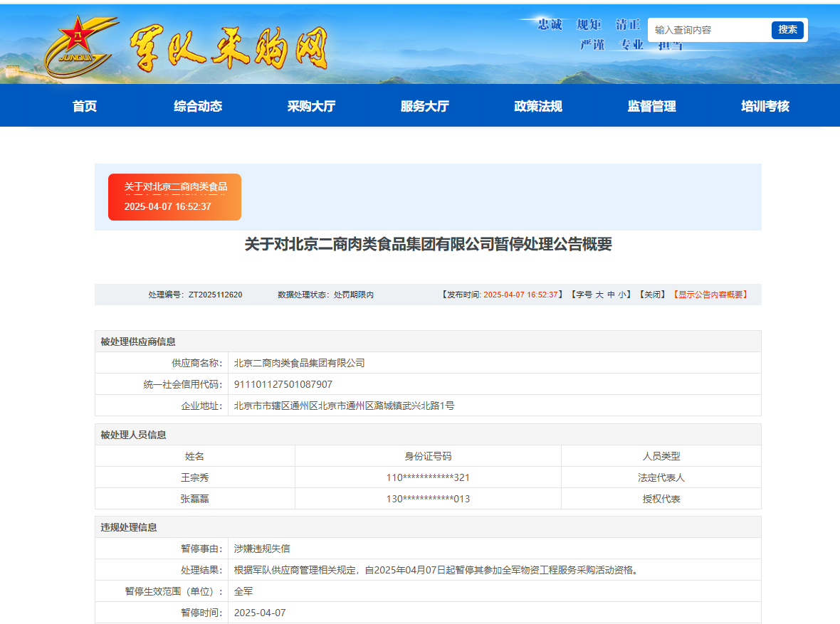Screen dimensions: 840x624
Task: Open the 综合动态 navigation menu
Action: (x=198, y=106)
